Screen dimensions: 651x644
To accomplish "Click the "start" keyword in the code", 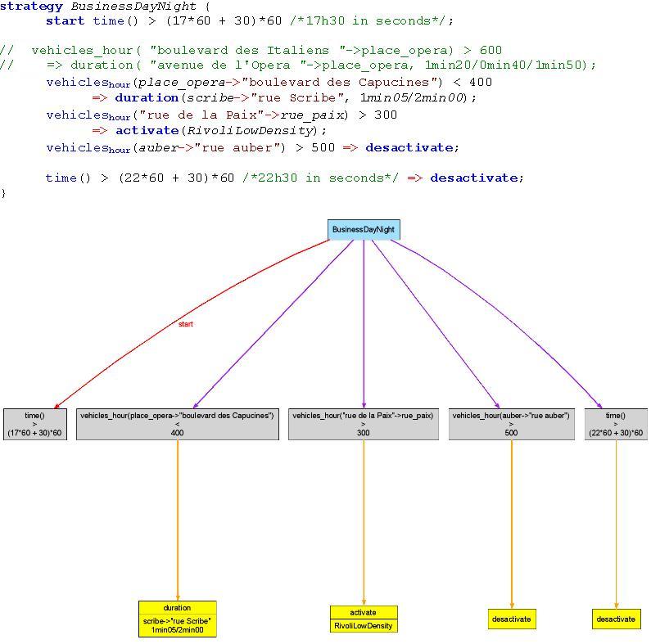I will click(66, 20).
